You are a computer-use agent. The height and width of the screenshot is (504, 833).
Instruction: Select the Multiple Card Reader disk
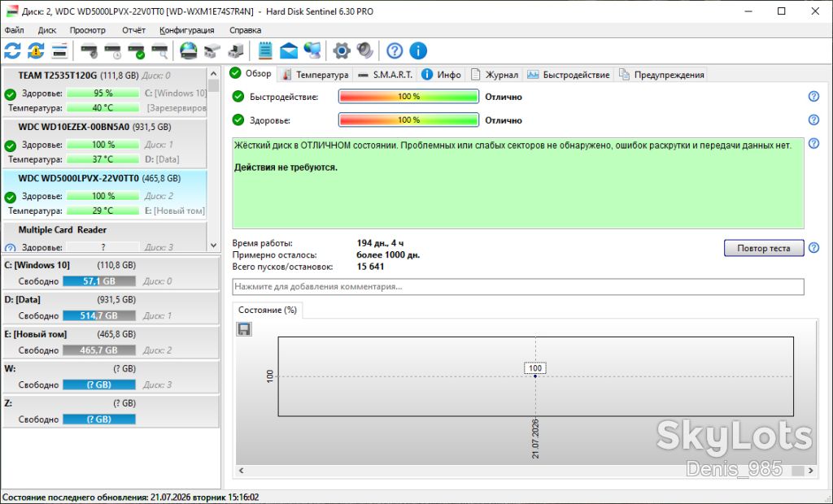105,238
